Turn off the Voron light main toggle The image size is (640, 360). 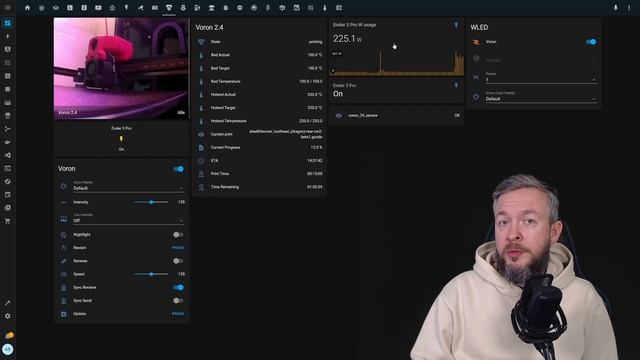point(178,169)
